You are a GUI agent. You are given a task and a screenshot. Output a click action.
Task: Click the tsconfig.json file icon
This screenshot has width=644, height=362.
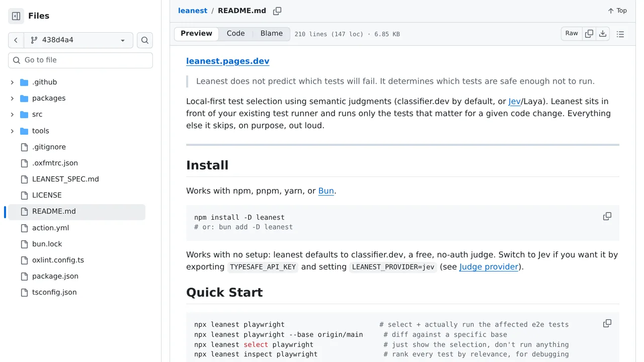click(x=24, y=293)
